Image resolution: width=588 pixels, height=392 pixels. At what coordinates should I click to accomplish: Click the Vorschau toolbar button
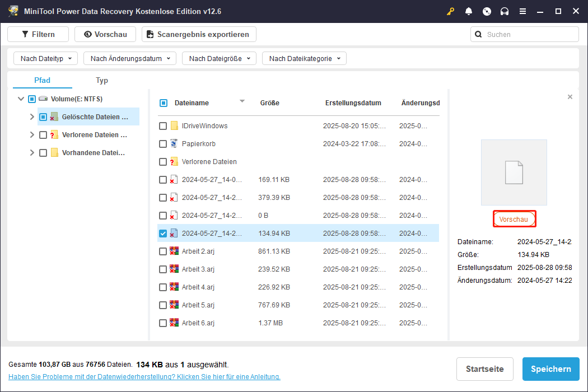coord(105,34)
